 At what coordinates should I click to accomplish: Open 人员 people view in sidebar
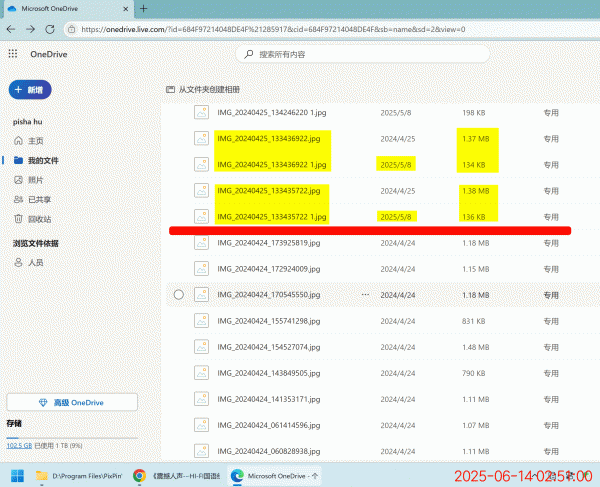click(35, 262)
